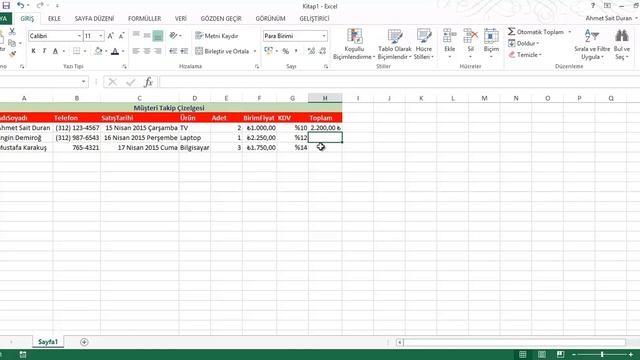Click the Otomatik Toplam button
640x360 pixels.
click(536, 32)
